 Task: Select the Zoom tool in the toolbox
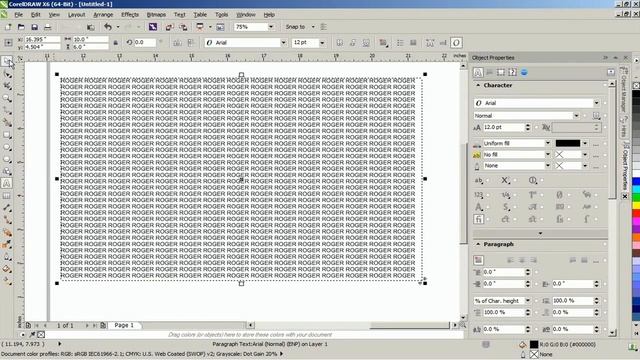7,98
